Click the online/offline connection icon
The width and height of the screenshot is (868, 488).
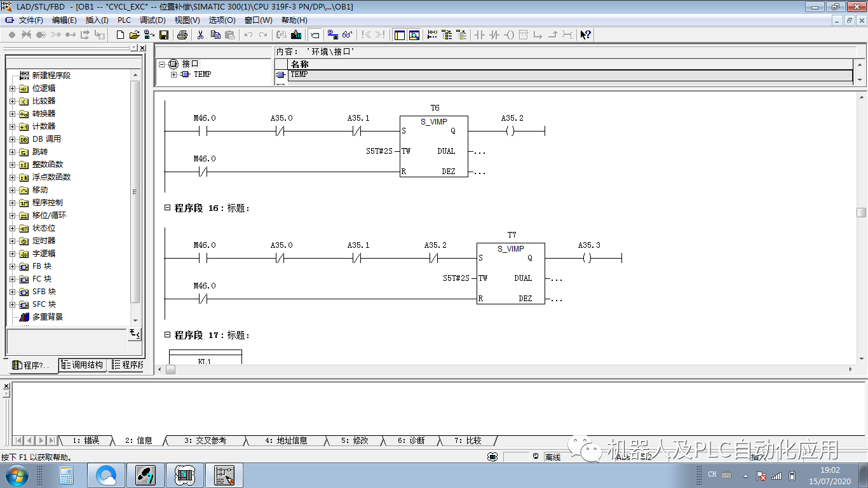332,35
